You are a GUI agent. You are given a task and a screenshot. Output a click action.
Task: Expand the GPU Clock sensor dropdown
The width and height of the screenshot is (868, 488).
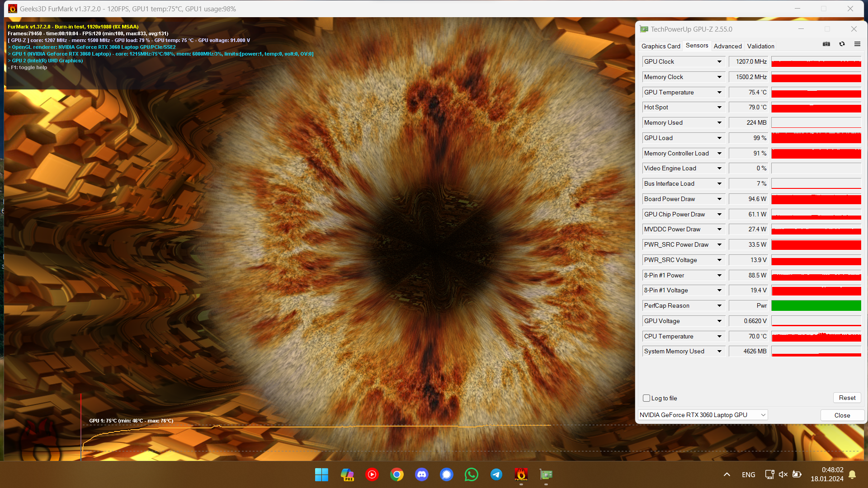719,62
